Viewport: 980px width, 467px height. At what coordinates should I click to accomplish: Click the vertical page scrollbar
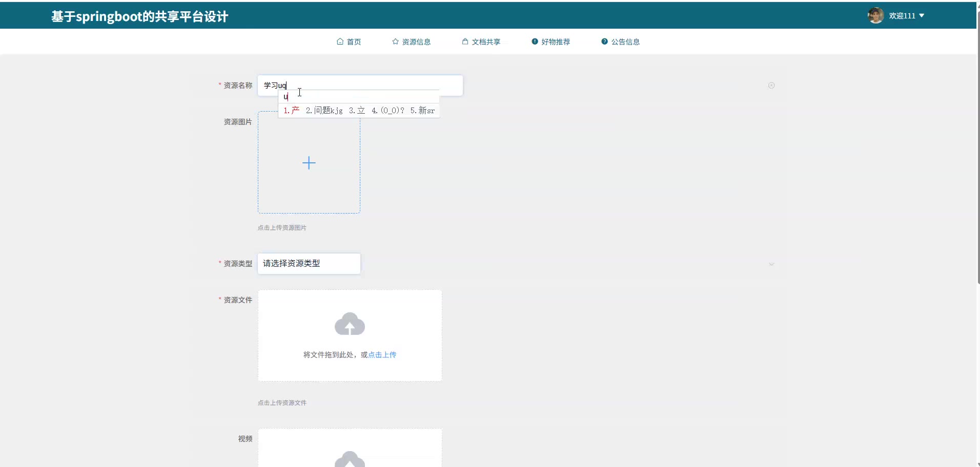[978, 154]
